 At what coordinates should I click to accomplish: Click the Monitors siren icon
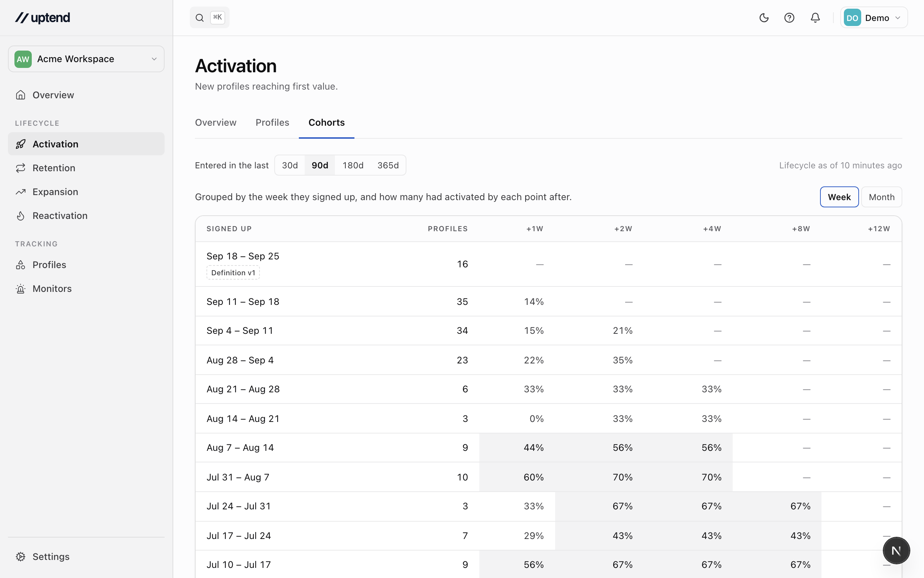[21, 289]
